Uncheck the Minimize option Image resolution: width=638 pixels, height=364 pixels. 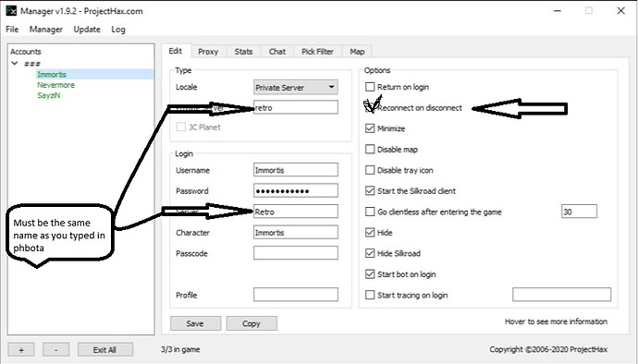370,128
